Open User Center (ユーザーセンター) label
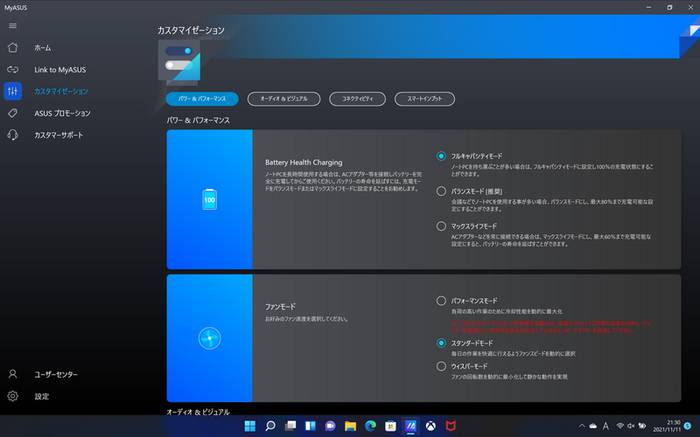The image size is (700, 437). (x=56, y=375)
